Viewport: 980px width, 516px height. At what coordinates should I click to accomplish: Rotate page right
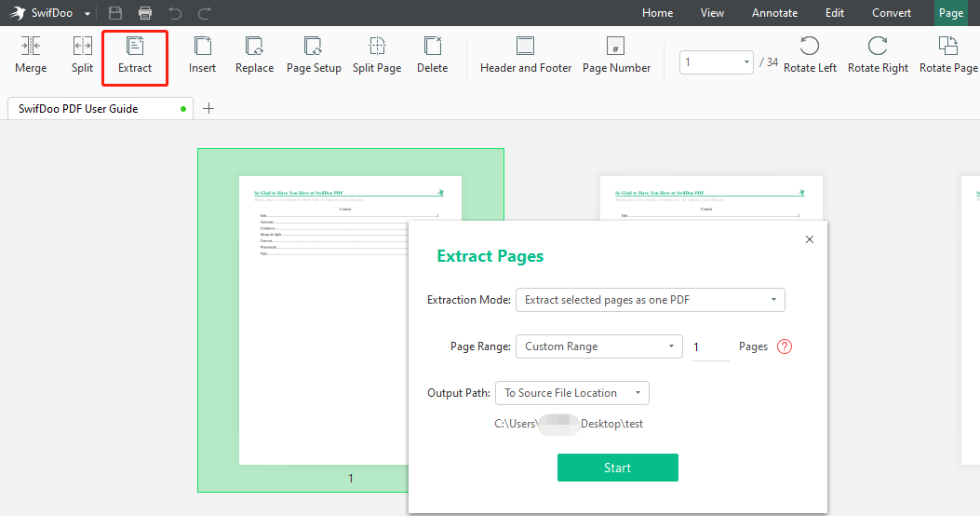click(878, 56)
